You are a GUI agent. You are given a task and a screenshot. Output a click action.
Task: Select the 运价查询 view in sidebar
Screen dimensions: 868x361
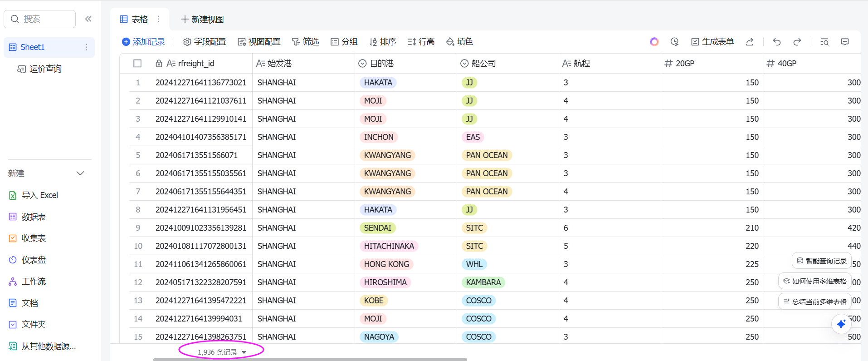(45, 69)
